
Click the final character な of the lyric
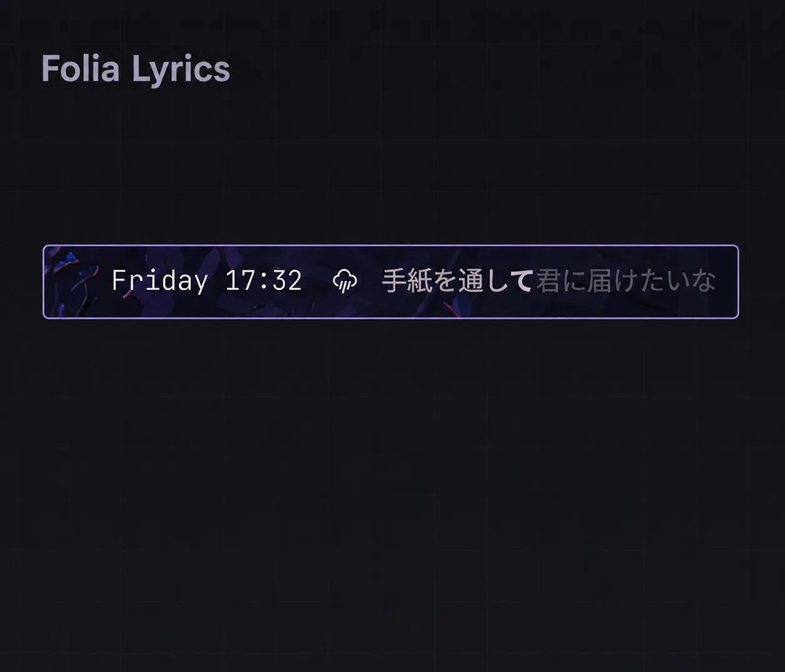click(x=704, y=281)
